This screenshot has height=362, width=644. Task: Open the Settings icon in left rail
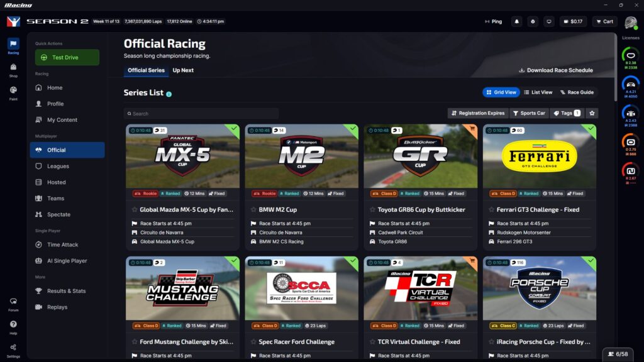13,350
